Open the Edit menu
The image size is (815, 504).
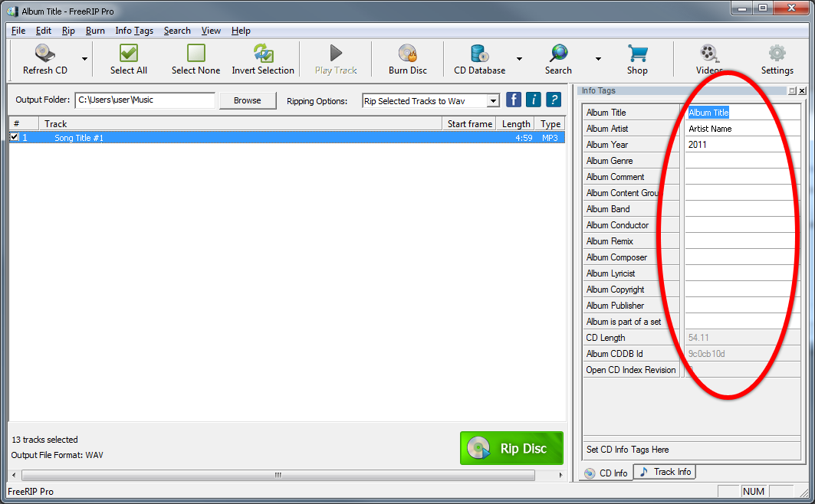[44, 31]
